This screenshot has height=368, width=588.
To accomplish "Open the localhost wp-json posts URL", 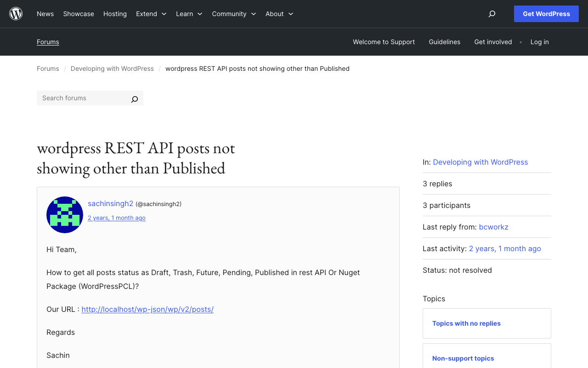I will [x=147, y=309].
